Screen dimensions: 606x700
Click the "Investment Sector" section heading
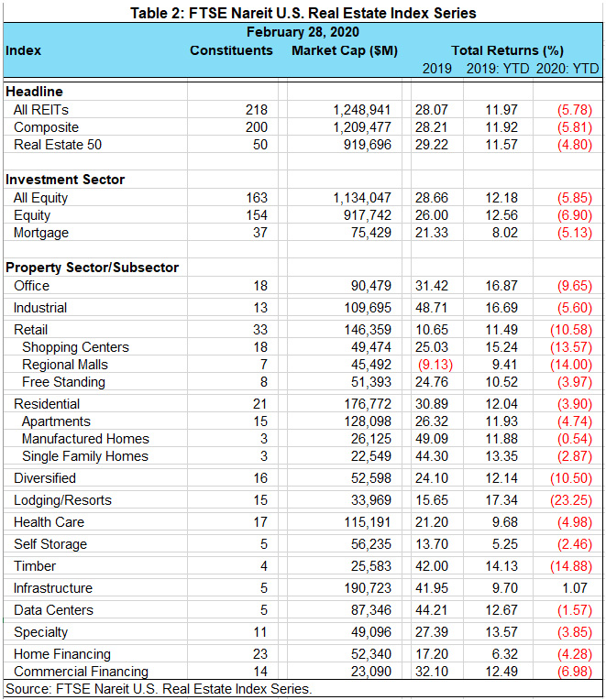(x=65, y=180)
